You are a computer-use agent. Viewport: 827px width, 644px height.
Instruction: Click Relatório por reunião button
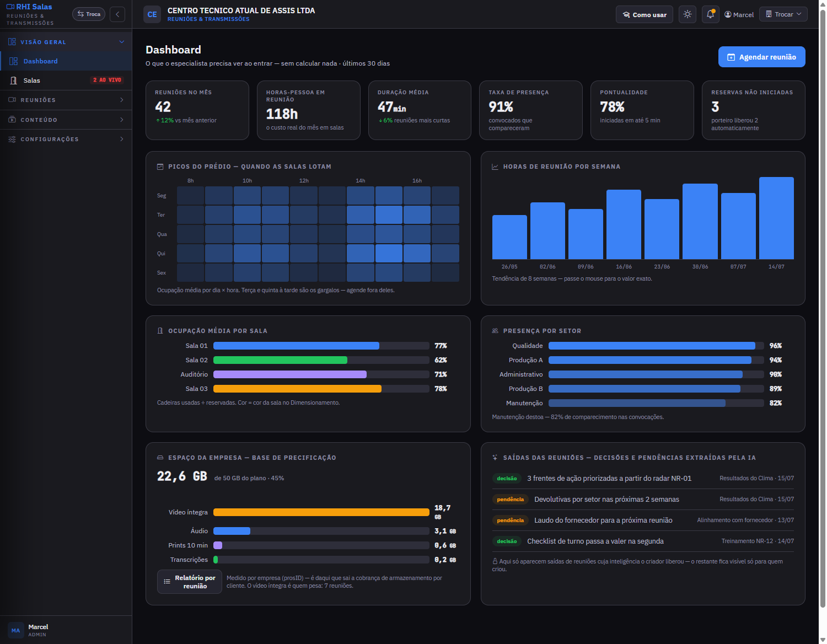pos(190,582)
